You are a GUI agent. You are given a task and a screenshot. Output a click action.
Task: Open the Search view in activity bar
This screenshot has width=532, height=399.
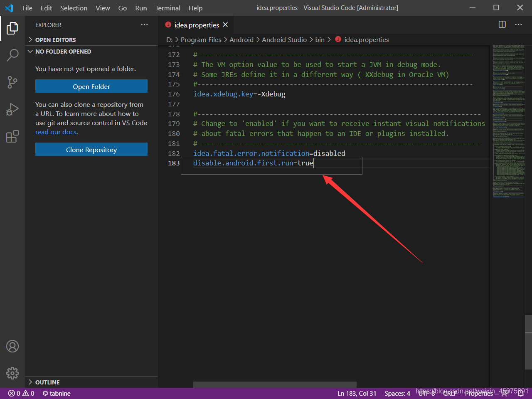click(12, 55)
